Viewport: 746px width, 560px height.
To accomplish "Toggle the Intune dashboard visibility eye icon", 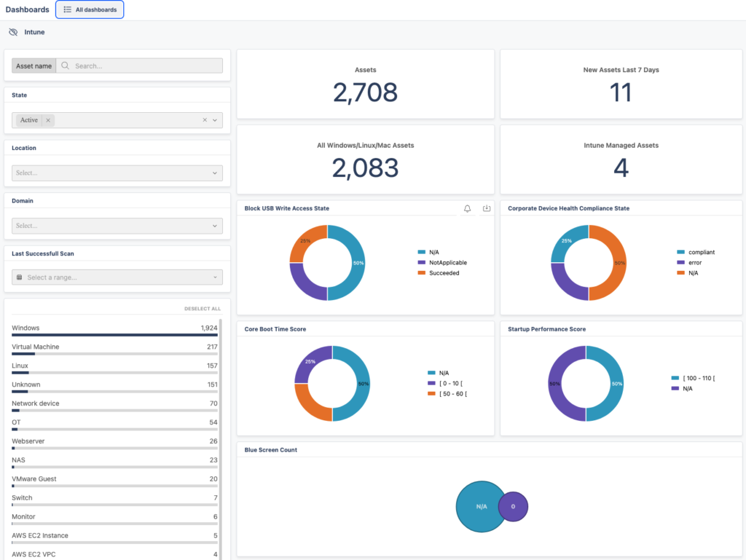I will click(13, 32).
